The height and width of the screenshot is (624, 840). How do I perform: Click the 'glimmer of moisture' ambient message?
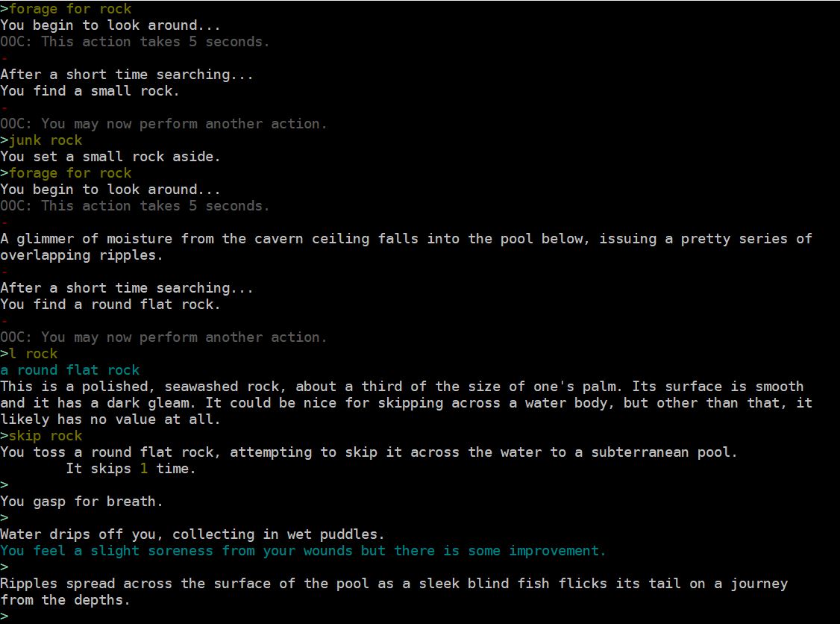click(406, 247)
